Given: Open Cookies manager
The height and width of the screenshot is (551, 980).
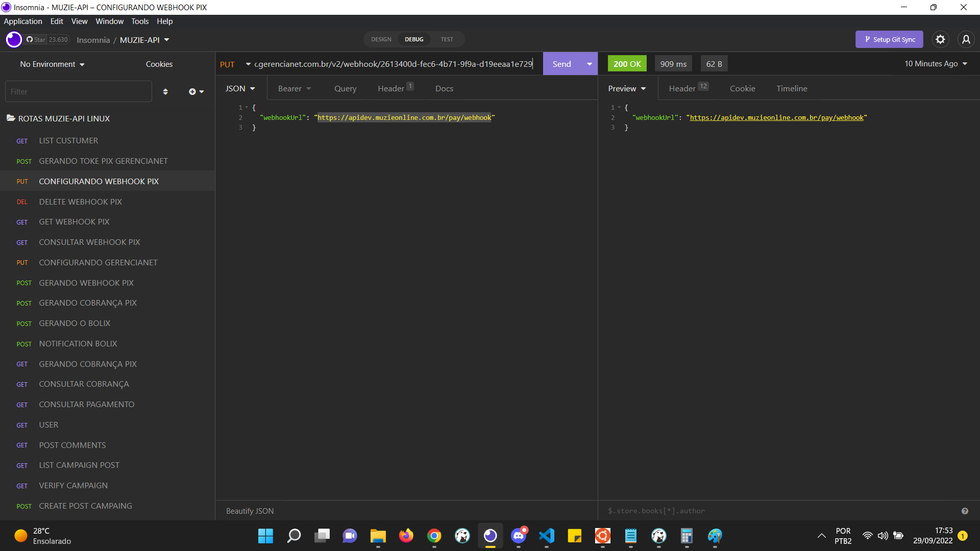Looking at the screenshot, I should (159, 64).
